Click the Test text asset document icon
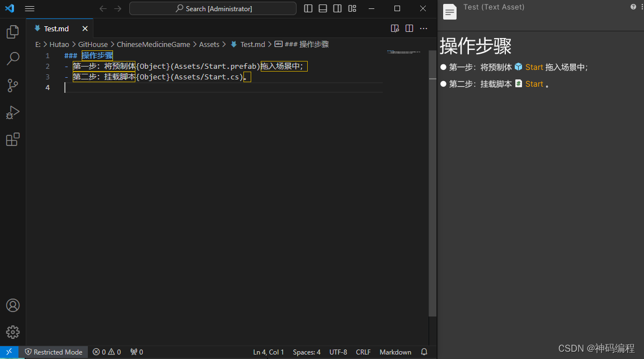 tap(450, 12)
